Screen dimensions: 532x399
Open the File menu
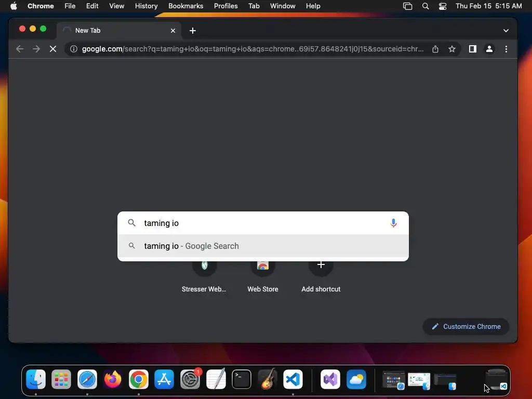click(70, 6)
